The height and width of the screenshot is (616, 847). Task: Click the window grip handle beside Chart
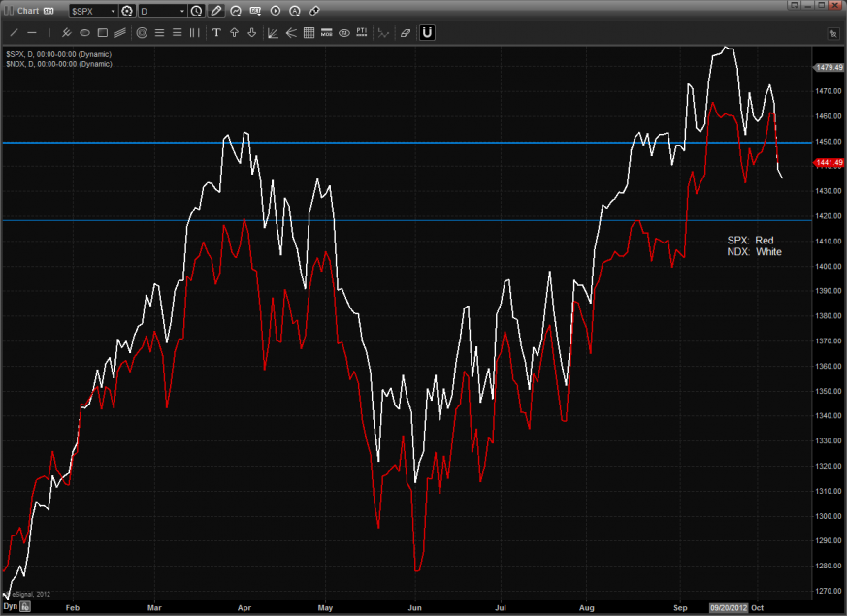click(x=8, y=11)
